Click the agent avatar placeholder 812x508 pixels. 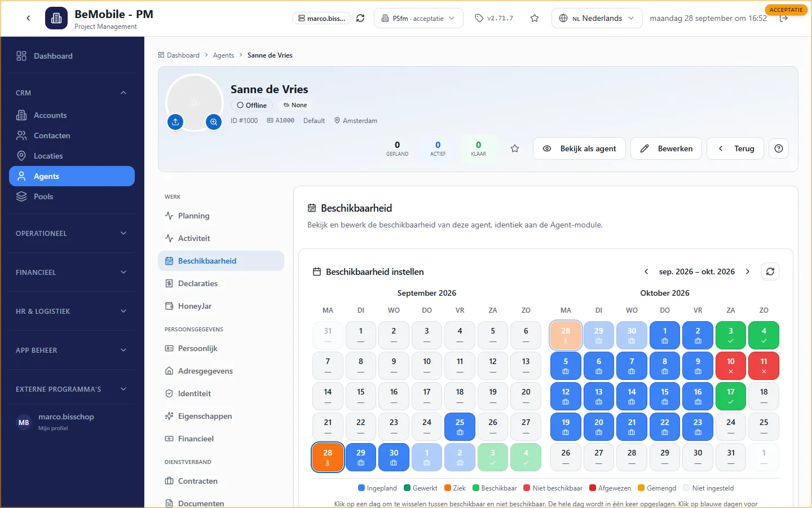tap(195, 102)
